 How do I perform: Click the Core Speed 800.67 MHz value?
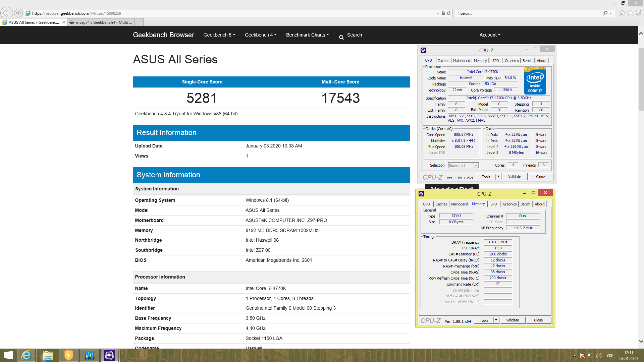464,134
